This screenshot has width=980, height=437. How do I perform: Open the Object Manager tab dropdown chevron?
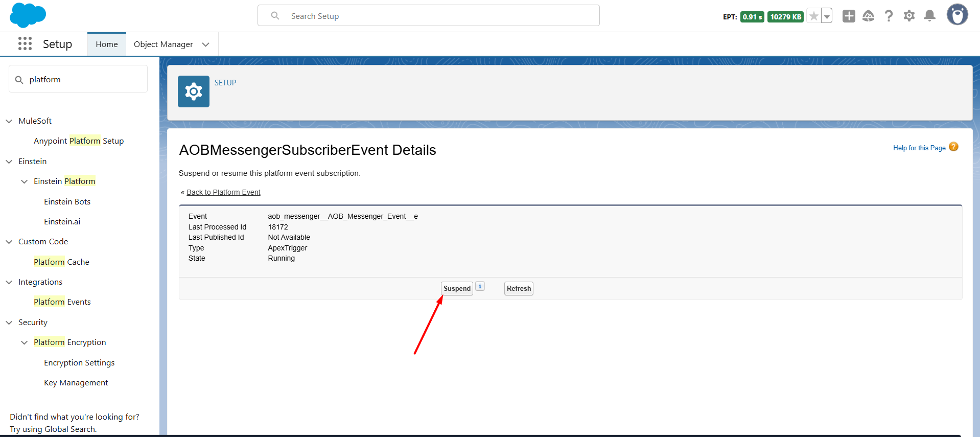206,44
